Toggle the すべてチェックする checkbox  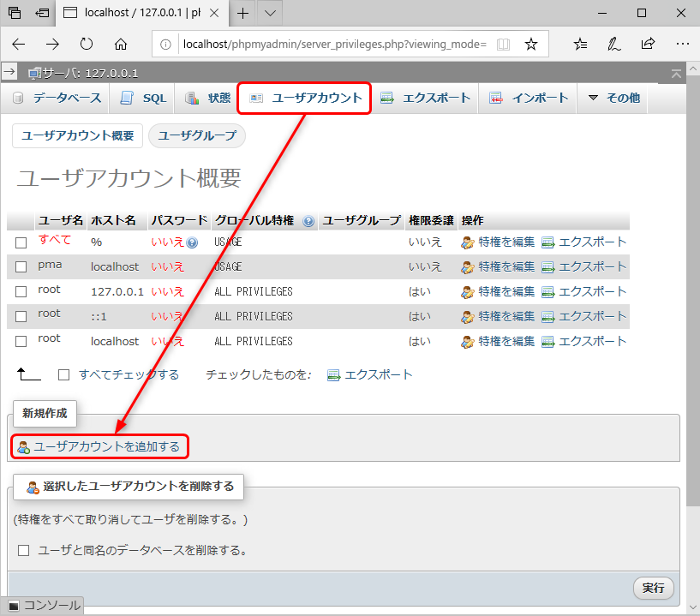click(x=63, y=375)
